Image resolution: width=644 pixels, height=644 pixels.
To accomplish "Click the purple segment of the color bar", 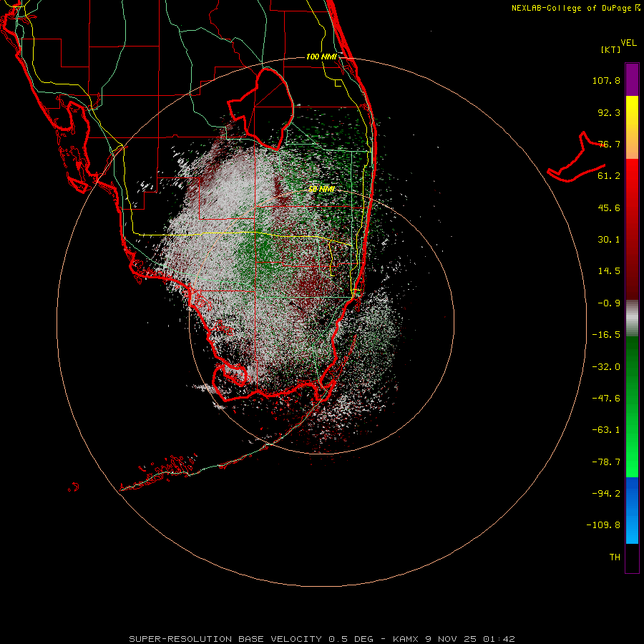I will pyautogui.click(x=632, y=79).
